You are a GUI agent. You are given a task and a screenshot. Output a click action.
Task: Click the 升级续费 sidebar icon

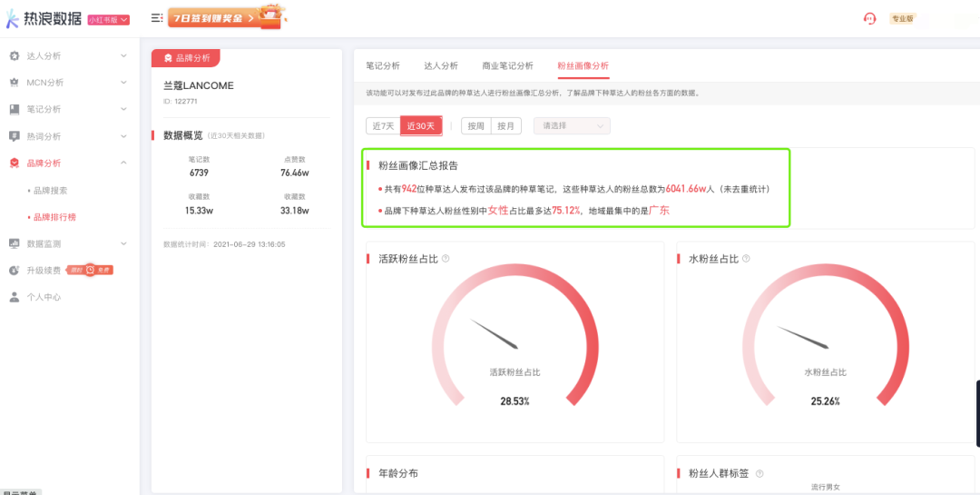click(x=15, y=271)
